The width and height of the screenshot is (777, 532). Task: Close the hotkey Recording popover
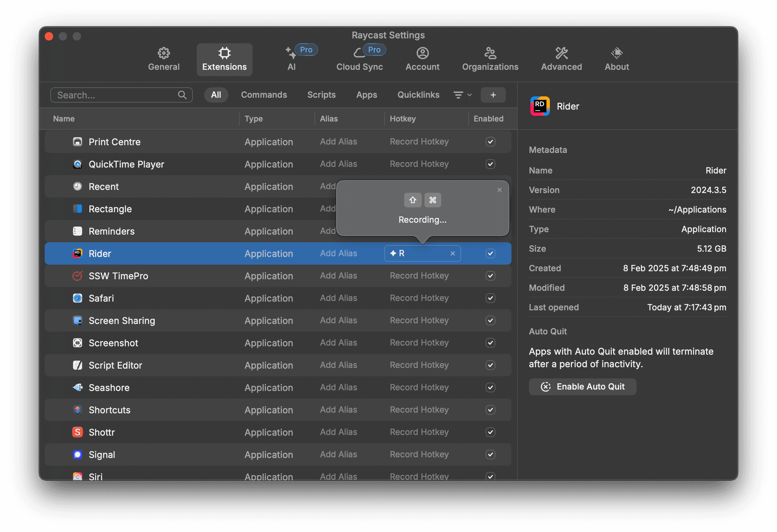coord(499,190)
